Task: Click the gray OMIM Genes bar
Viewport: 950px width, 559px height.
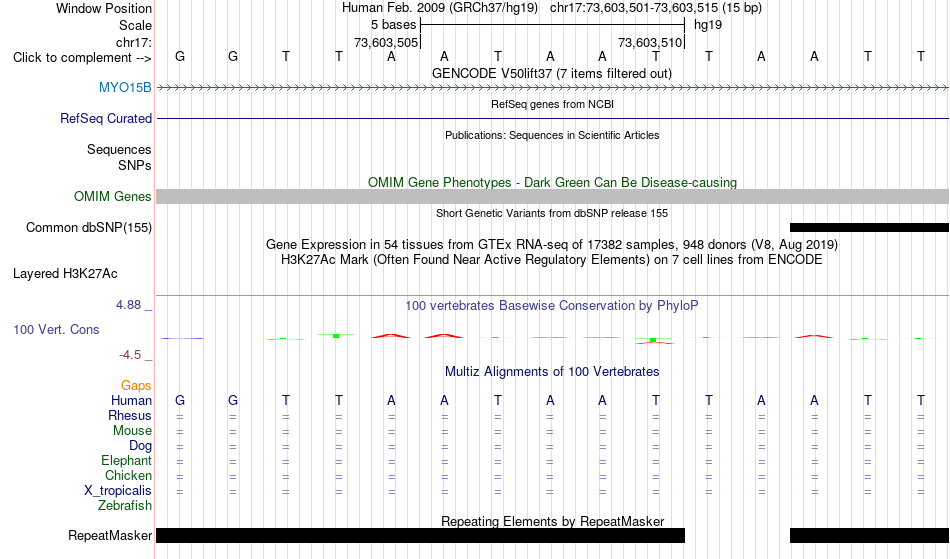Action: click(552, 196)
